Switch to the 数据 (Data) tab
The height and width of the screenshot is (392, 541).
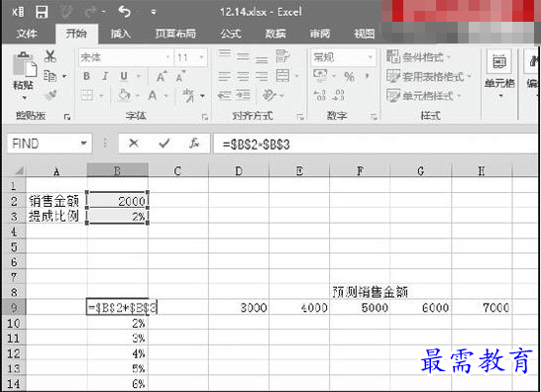point(275,34)
